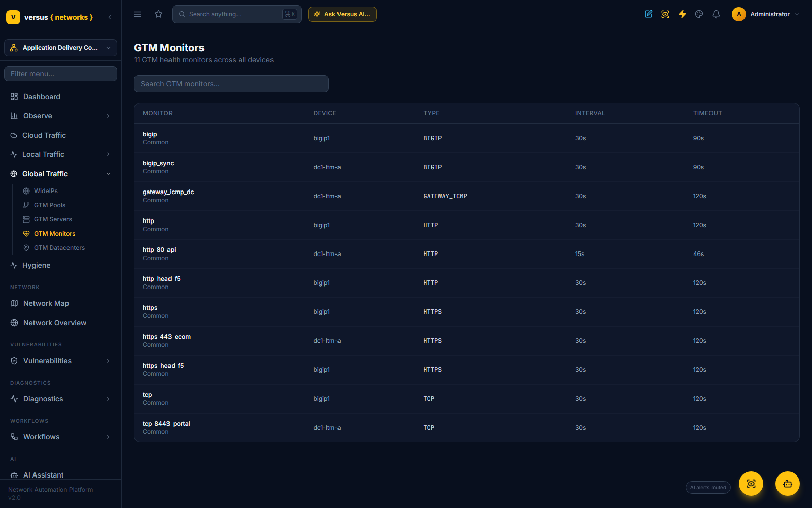Open the Application Delivery Co... dropdown

tap(60, 48)
